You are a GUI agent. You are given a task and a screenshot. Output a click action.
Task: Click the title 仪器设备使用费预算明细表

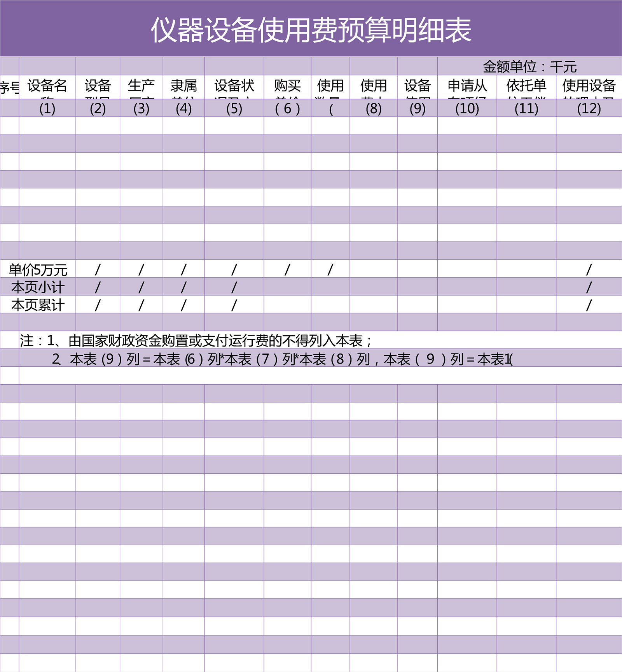pos(311,30)
